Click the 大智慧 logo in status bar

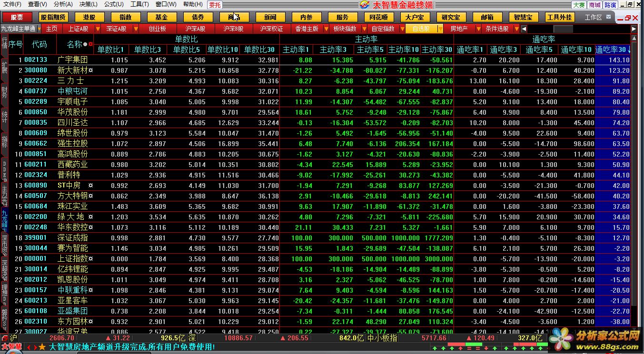[x=11, y=346]
